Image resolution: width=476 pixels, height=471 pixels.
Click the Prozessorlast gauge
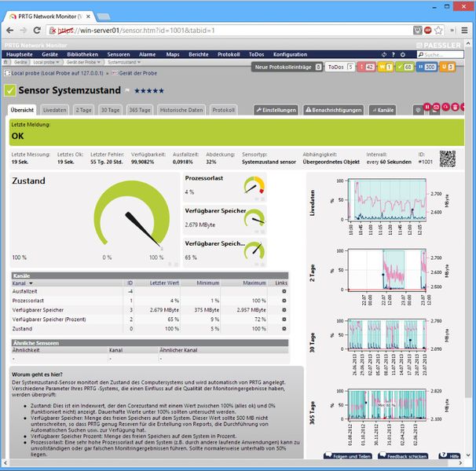(x=254, y=185)
